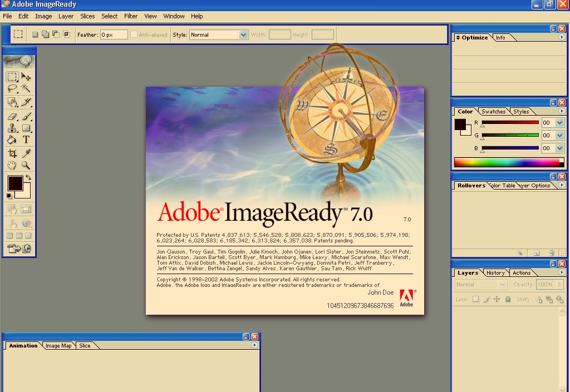Select the Crop tool
The image size is (570, 392).
tap(12, 153)
